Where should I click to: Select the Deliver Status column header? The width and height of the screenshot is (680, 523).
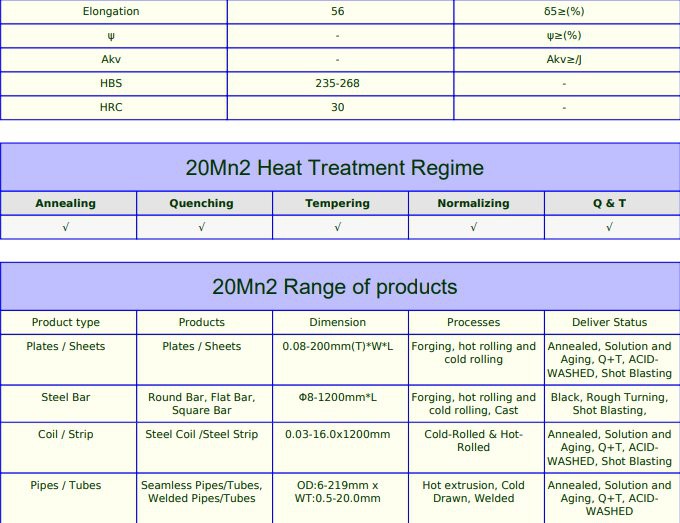coord(609,322)
